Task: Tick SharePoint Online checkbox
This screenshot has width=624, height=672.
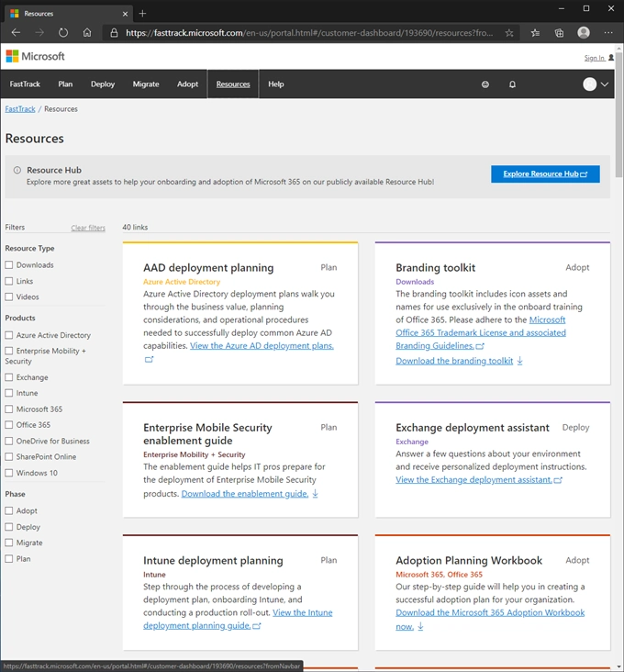Action: [x=9, y=456]
